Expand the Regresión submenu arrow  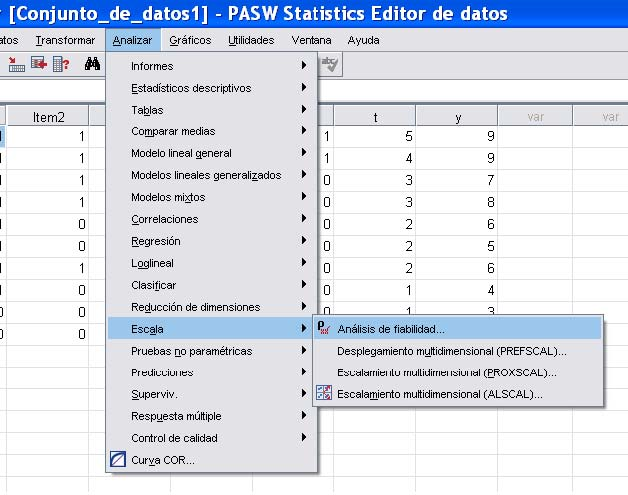coord(304,240)
